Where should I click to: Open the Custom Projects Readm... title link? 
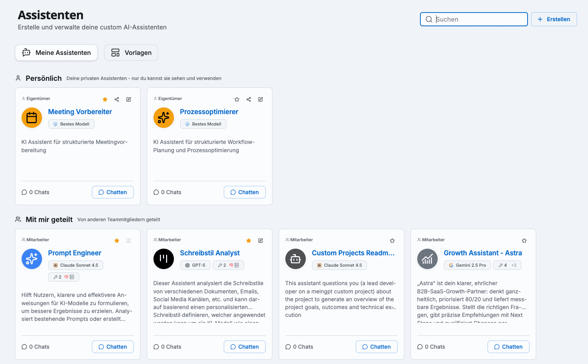[353, 253]
